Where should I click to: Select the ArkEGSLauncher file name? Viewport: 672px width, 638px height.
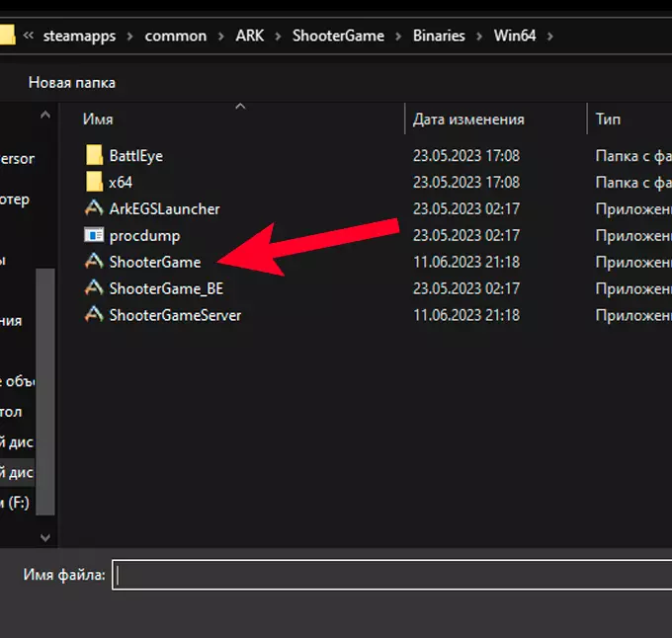164,209
